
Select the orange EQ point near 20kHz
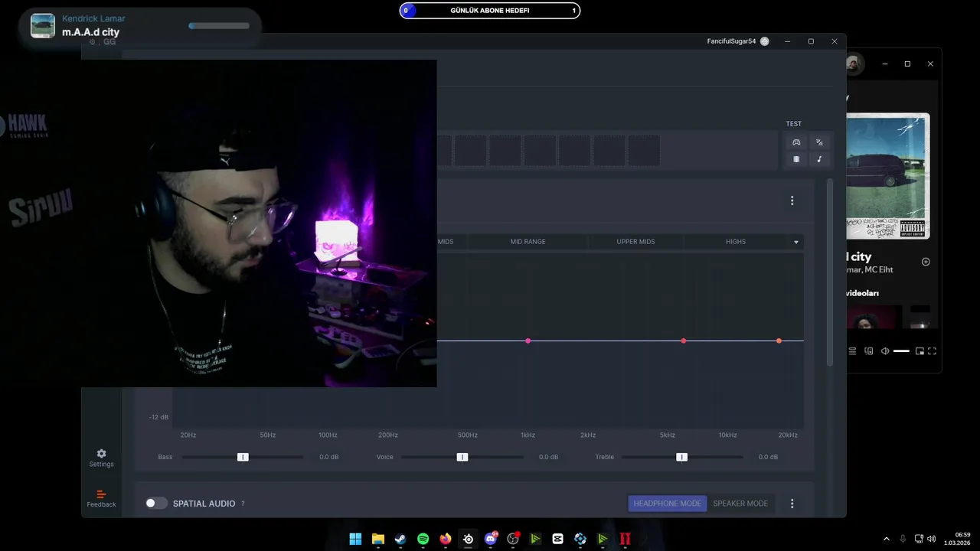coord(779,341)
